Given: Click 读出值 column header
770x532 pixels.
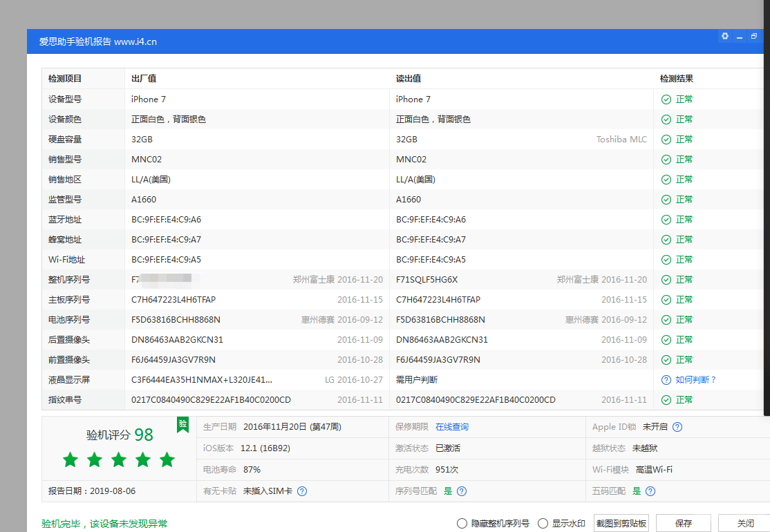Looking at the screenshot, I should pyautogui.click(x=409, y=79).
